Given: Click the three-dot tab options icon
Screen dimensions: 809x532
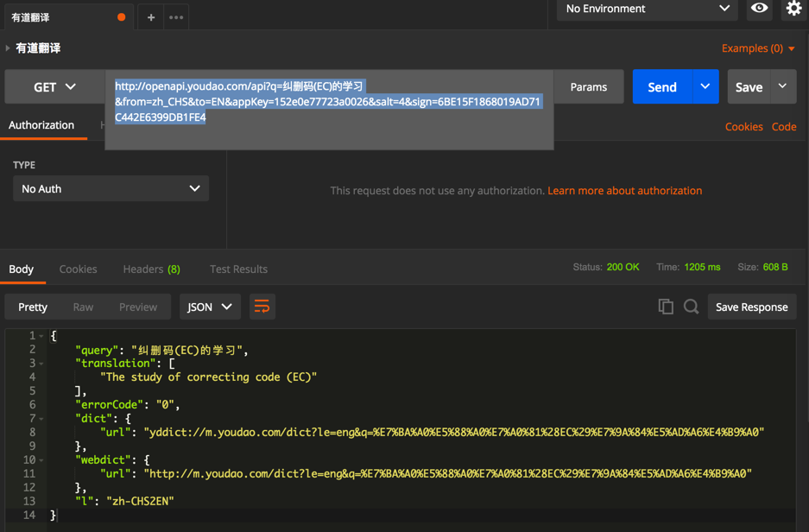Looking at the screenshot, I should [x=176, y=17].
